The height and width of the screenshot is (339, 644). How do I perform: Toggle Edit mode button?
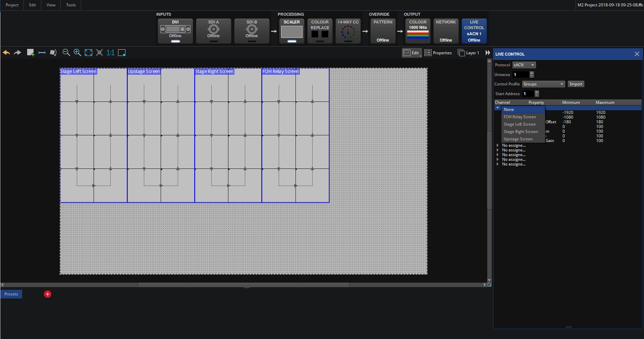412,53
